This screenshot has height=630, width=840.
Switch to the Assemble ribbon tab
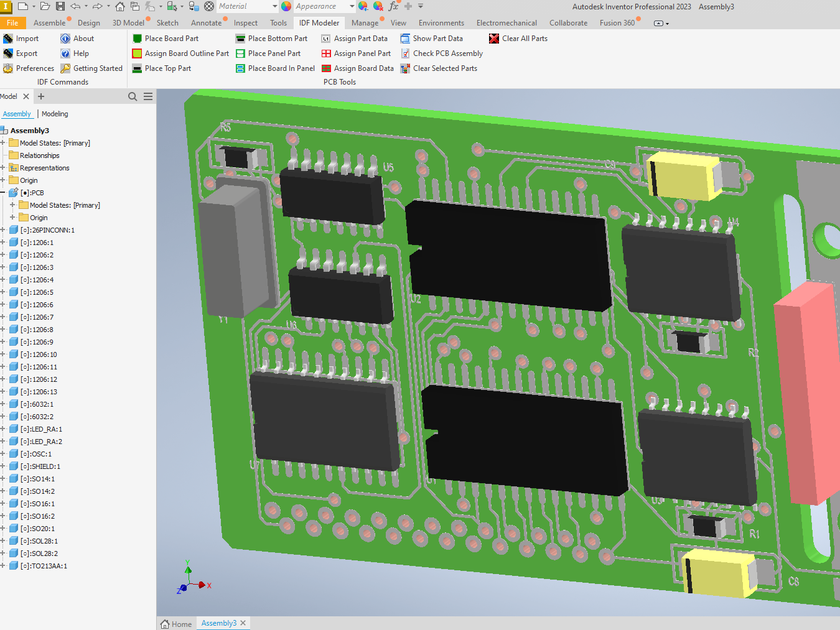pos(49,23)
